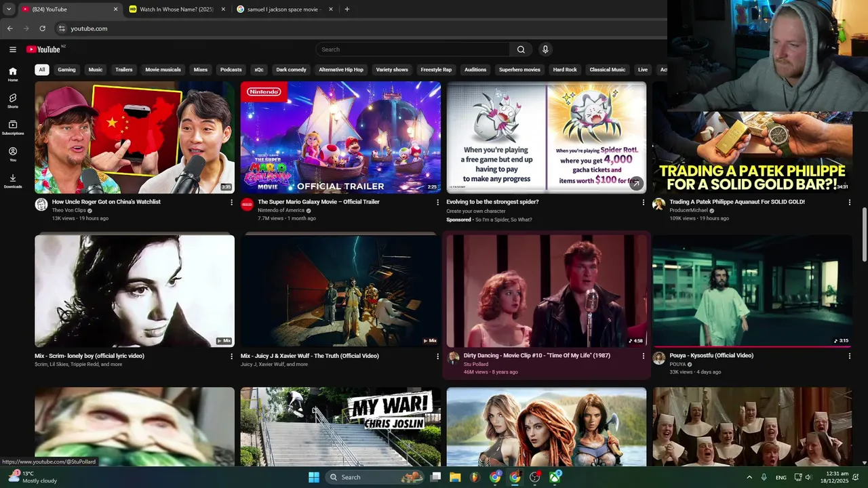Open options menu for Uncle Roger video
This screenshot has width=868, height=488.
click(231, 202)
